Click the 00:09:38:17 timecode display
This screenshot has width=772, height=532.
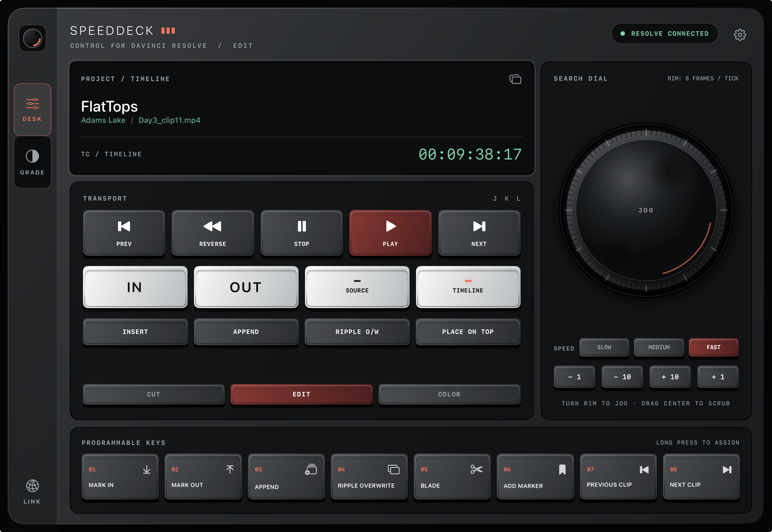(x=470, y=154)
